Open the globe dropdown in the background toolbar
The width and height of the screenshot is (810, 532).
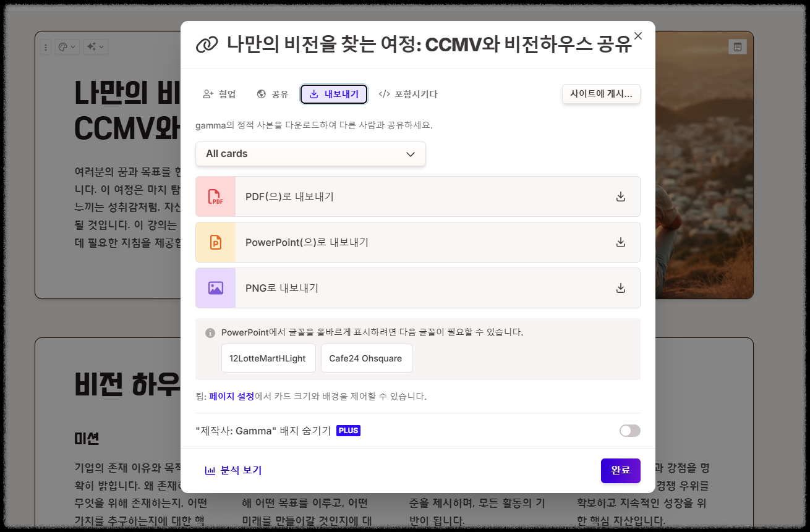click(68, 46)
